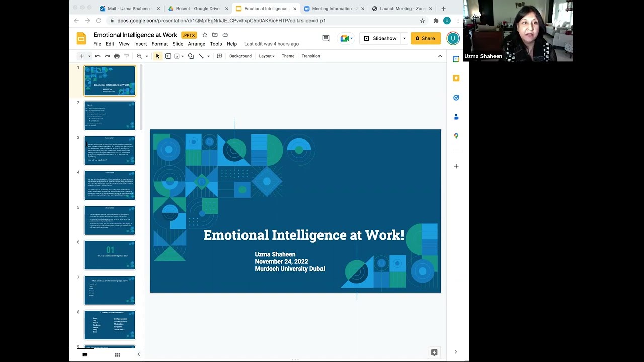Open the Insert menu
This screenshot has height=362, width=644.
pos(141,44)
